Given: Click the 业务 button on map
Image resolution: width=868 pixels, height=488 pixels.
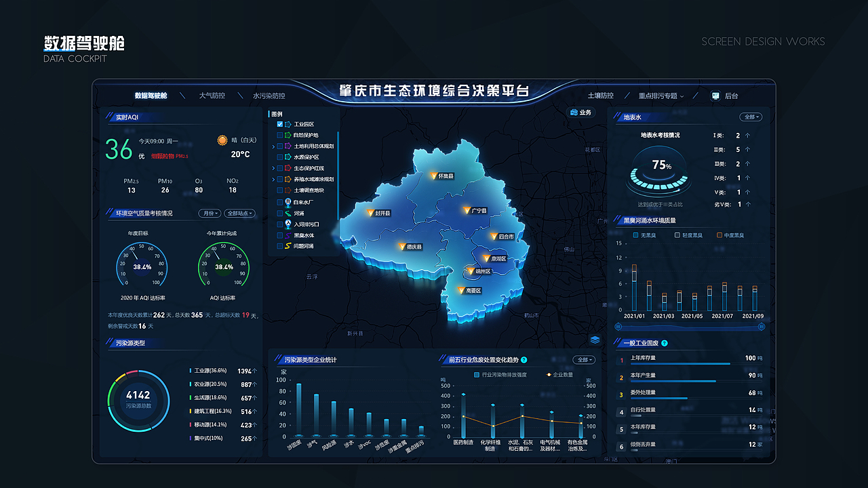Looking at the screenshot, I should click(580, 113).
